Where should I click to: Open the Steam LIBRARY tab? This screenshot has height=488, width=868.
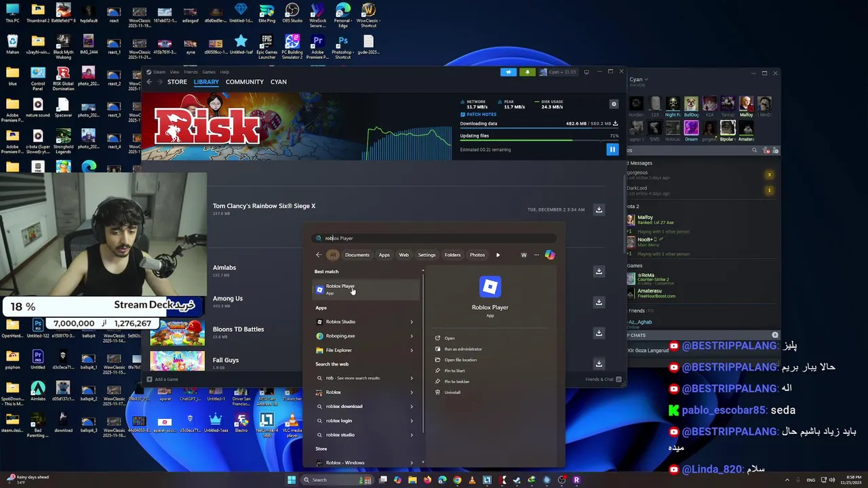206,82
